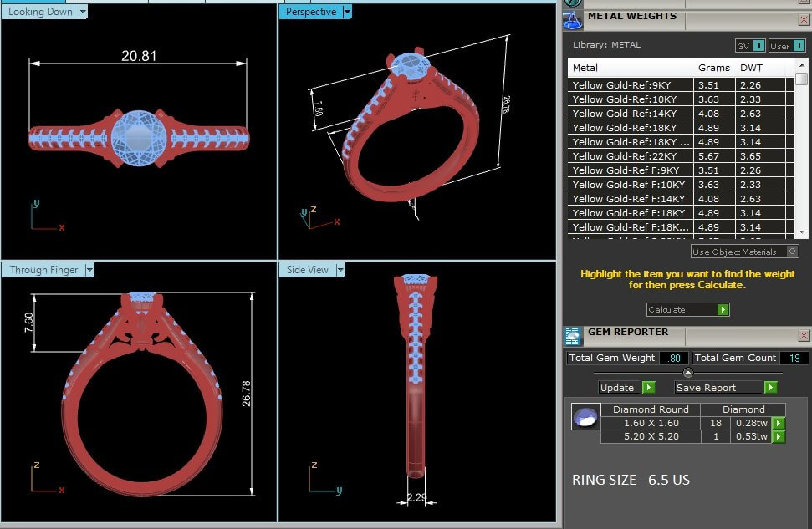Image resolution: width=812 pixels, height=529 pixels.
Task: Select the Looking Down viewport title
Action: 40,12
